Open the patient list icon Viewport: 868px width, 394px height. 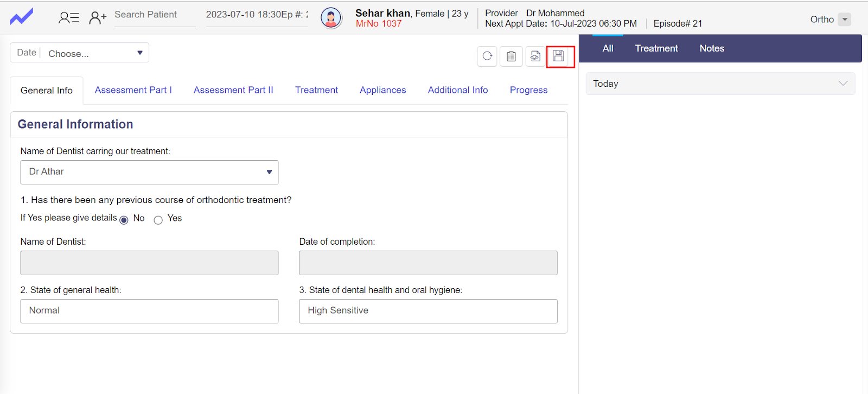[69, 18]
